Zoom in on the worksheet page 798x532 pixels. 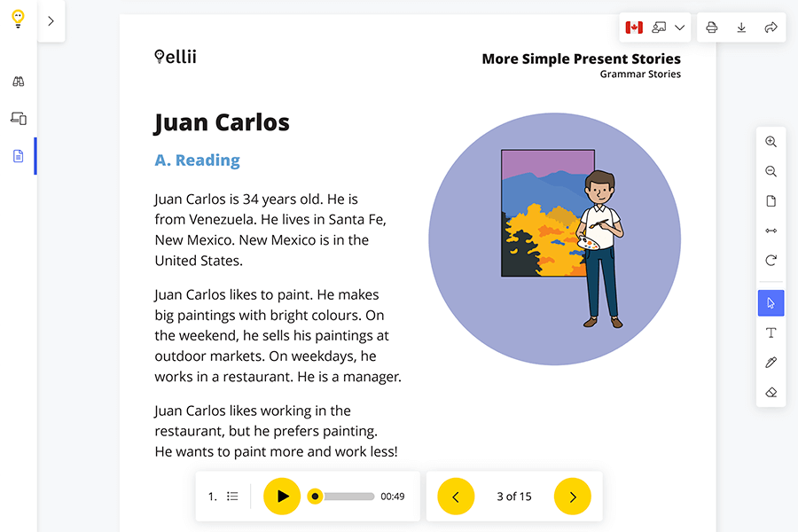click(x=771, y=141)
